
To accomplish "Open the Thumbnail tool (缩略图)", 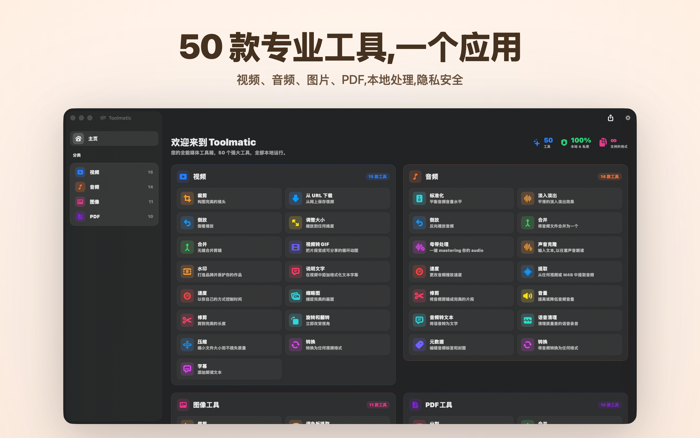I will 338,296.
